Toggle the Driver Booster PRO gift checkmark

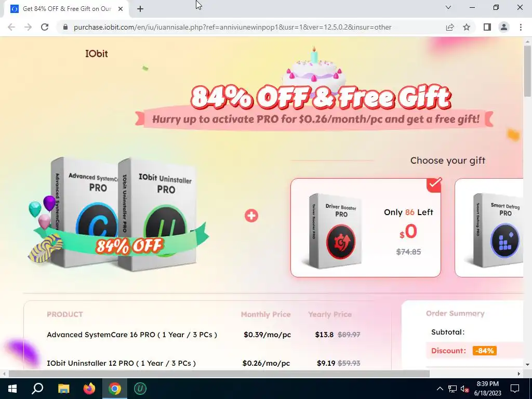(434, 184)
